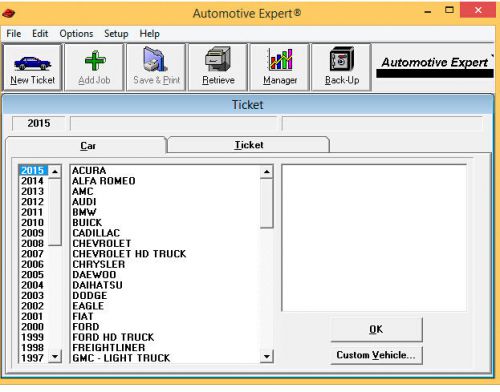
Task: Click the 2015 year field at top
Action: 39,123
